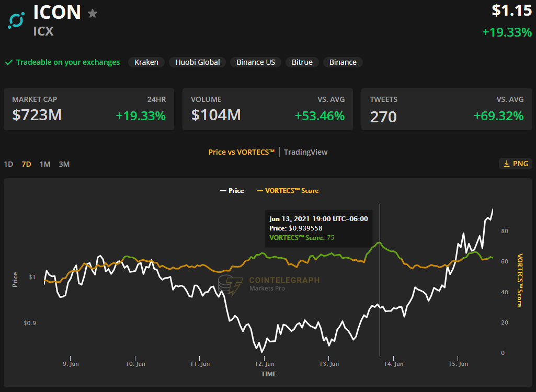Toggle Price series in chart legend

(232, 191)
